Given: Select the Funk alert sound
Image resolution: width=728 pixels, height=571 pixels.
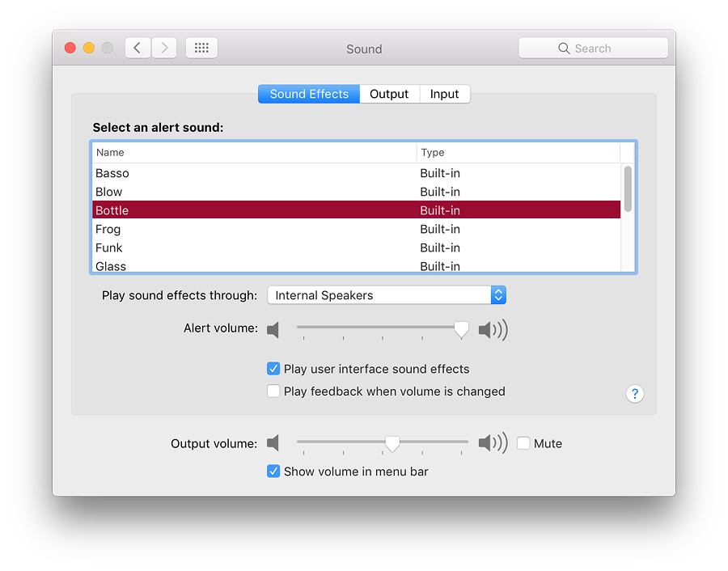Looking at the screenshot, I should (x=356, y=247).
